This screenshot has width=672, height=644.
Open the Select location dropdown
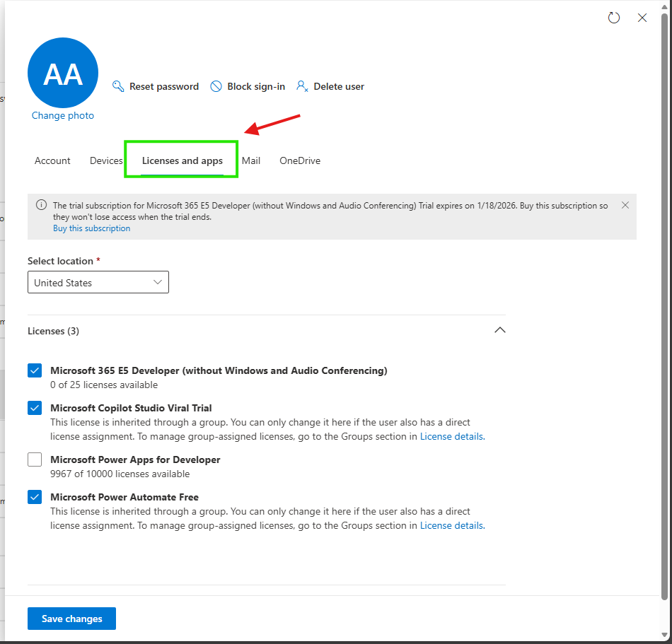pyautogui.click(x=98, y=282)
